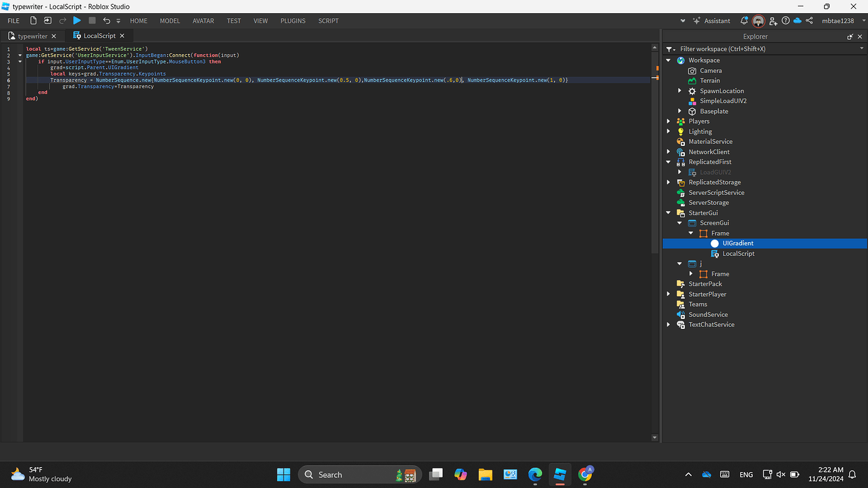Screen dimensions: 868x488
Task: Click the Share icon in top bar
Action: pos(809,21)
